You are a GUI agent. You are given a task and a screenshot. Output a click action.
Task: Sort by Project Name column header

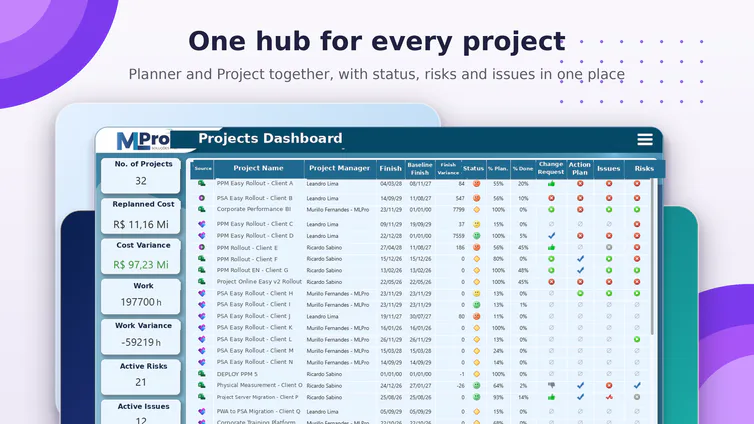coord(258,168)
